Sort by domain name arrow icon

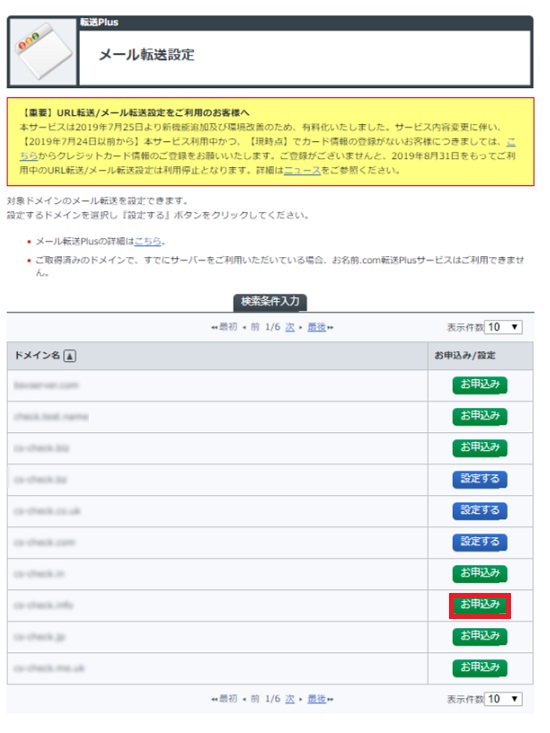70,356
